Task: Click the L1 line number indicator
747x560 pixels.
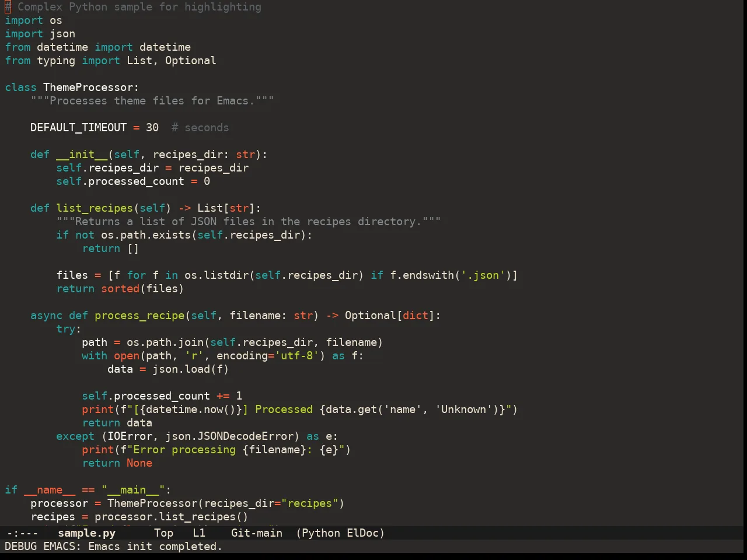Action: pos(199,533)
